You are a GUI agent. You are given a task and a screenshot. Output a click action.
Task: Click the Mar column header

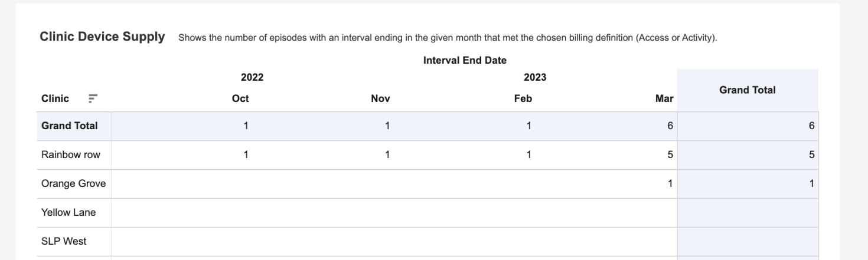(664, 99)
